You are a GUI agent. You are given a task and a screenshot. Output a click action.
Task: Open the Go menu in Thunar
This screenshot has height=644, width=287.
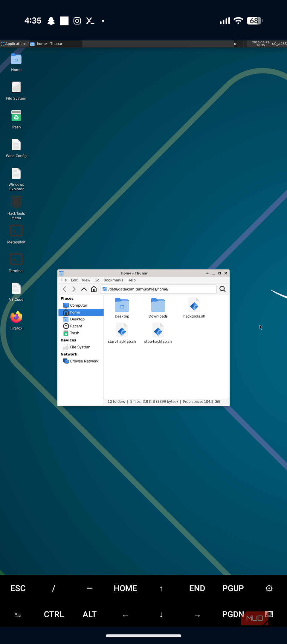[x=97, y=280]
